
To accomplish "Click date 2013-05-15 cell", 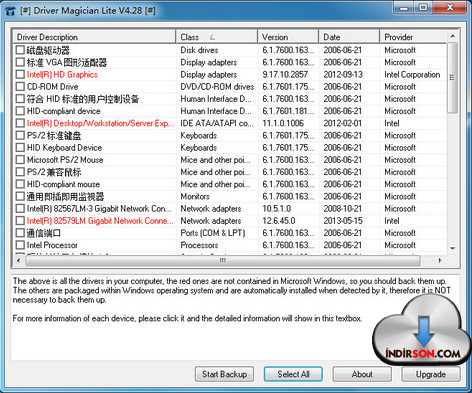I will pos(343,221).
